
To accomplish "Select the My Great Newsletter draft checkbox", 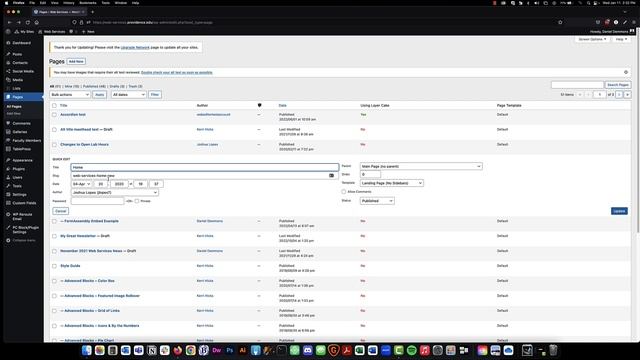I will (x=54, y=236).
